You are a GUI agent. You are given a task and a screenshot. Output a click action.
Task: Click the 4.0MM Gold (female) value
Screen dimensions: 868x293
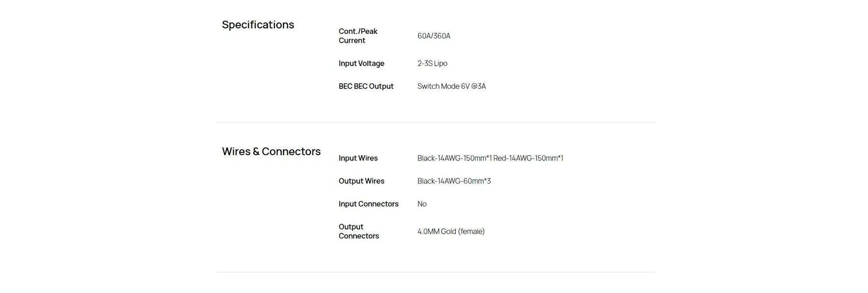click(x=451, y=231)
